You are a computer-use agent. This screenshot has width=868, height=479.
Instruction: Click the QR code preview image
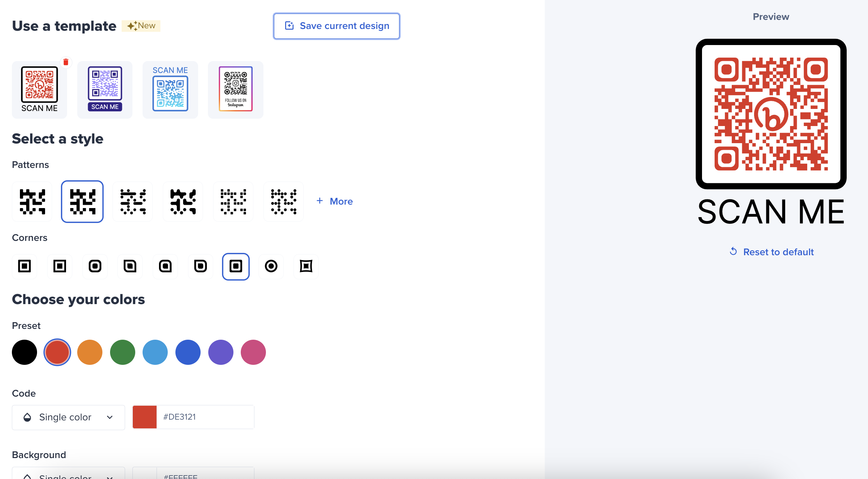coord(771,114)
